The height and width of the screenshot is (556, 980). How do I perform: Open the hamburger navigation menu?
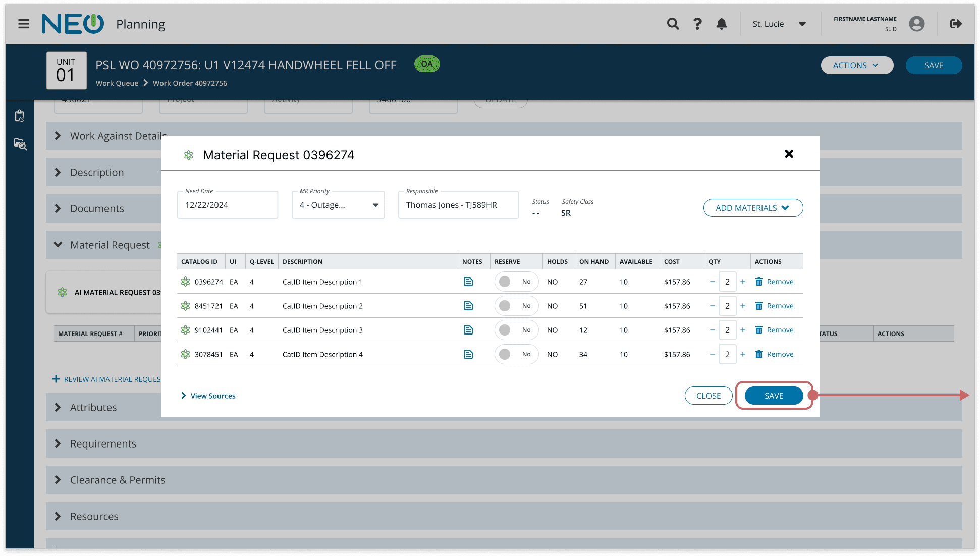pos(24,24)
